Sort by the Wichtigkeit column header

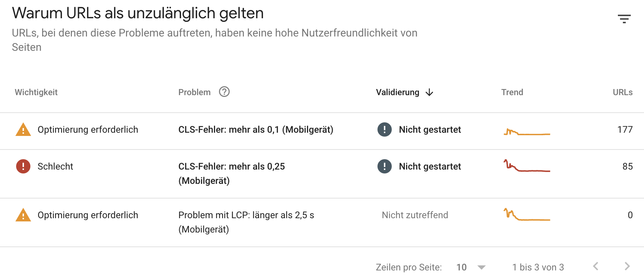pos(36,92)
